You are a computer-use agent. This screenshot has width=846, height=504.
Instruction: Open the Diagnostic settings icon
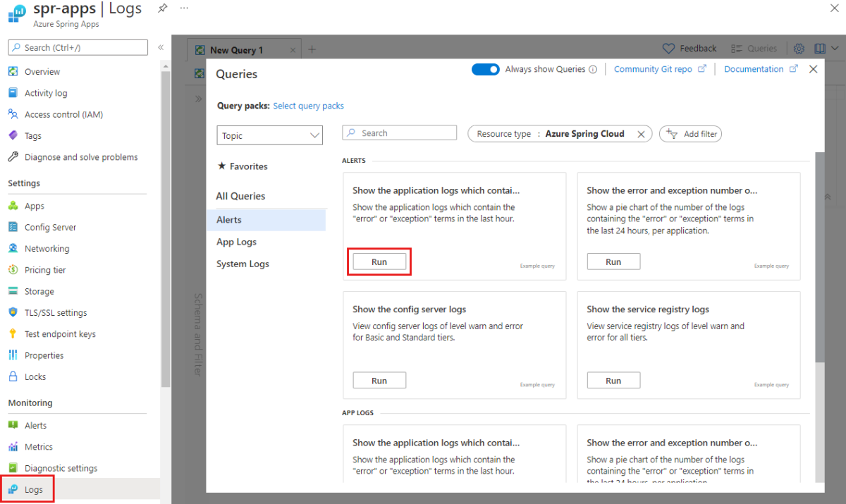click(13, 467)
